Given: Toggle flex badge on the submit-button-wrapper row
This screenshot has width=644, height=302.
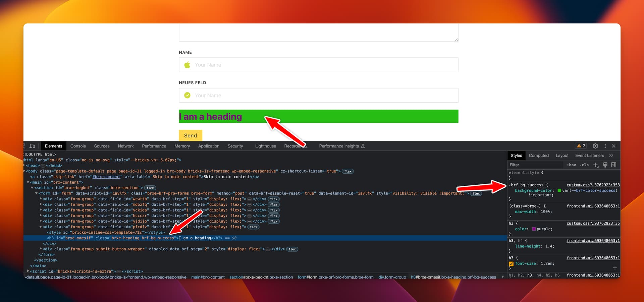Looking at the screenshot, I should point(292,249).
